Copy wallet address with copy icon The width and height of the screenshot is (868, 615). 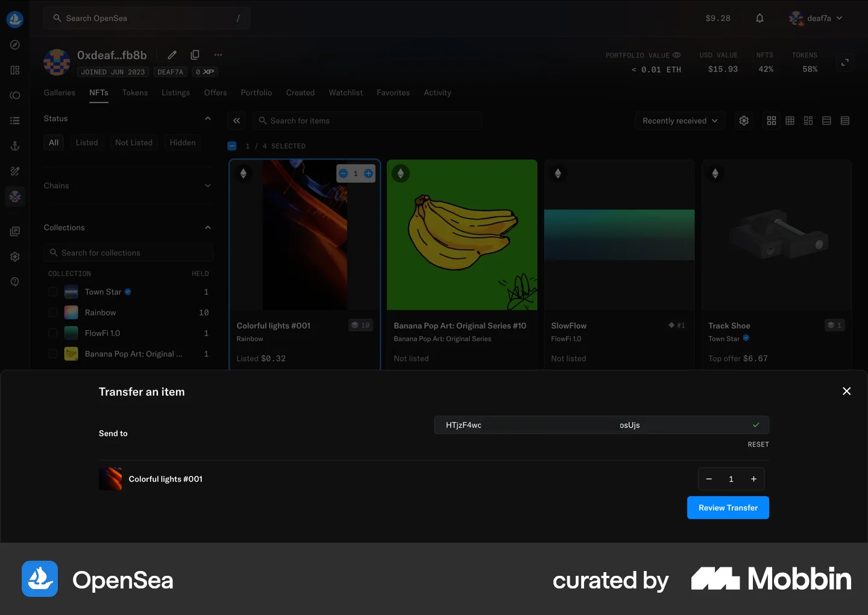195,55
